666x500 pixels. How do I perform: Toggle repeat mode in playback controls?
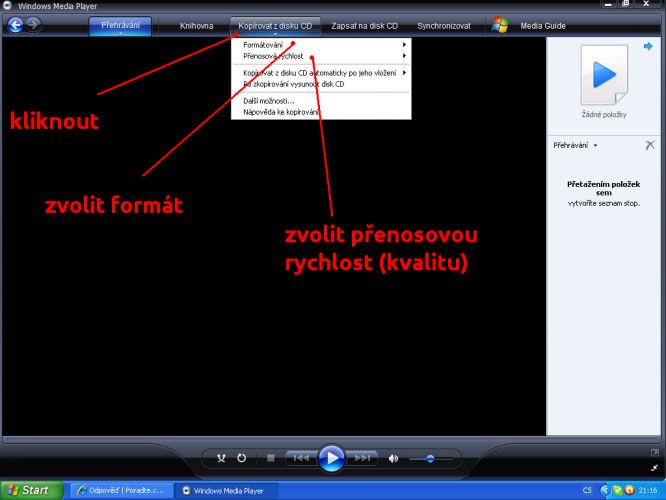[x=241, y=458]
